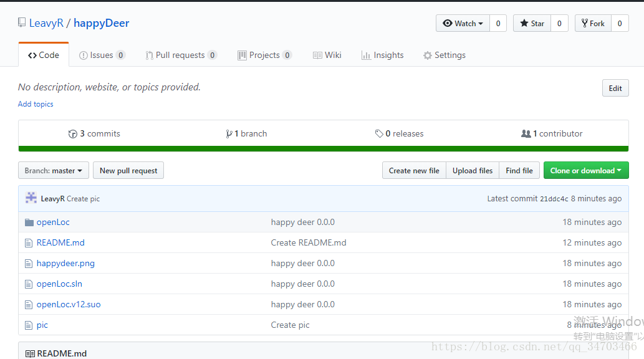This screenshot has height=359, width=644.
Task: Click the repository book icon beside LeavyR
Action: point(22,22)
